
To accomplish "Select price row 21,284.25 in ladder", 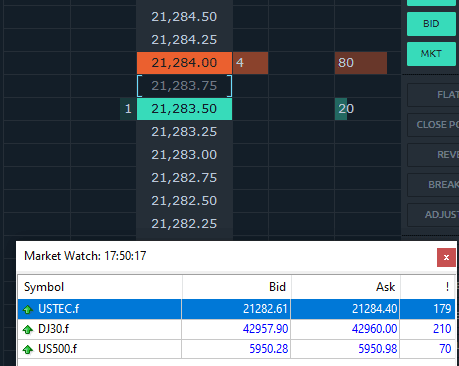I will [x=184, y=40].
